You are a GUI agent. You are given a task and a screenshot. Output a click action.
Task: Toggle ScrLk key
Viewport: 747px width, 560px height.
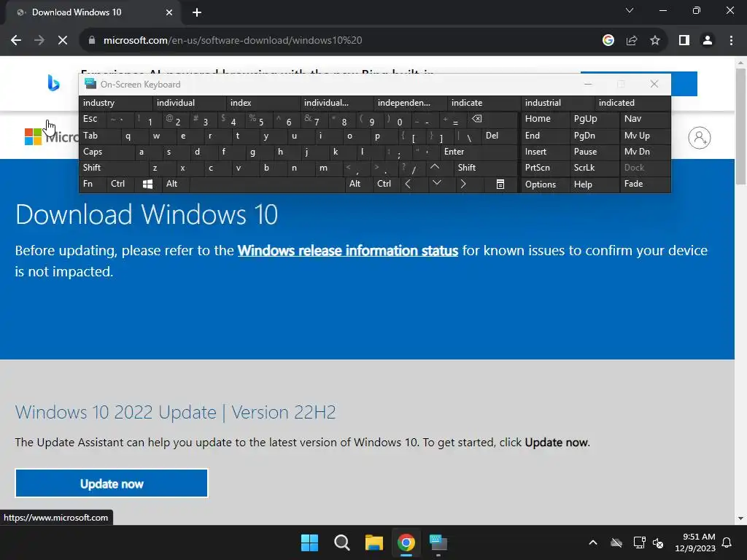click(595, 168)
